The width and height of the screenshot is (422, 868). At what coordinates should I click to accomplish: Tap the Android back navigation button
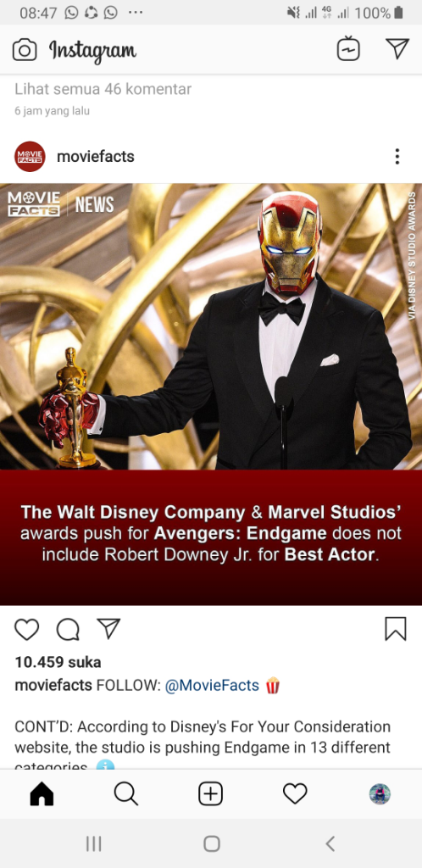tap(330, 843)
